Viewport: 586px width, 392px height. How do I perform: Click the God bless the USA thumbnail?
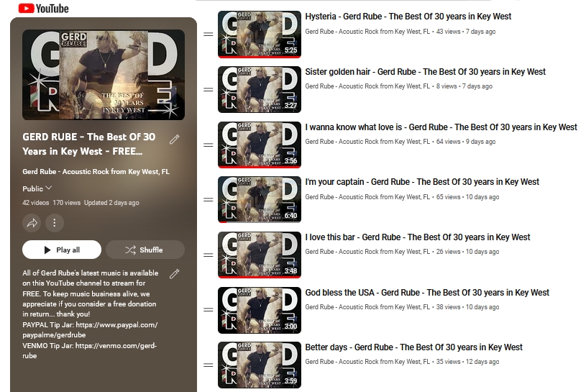(260, 310)
